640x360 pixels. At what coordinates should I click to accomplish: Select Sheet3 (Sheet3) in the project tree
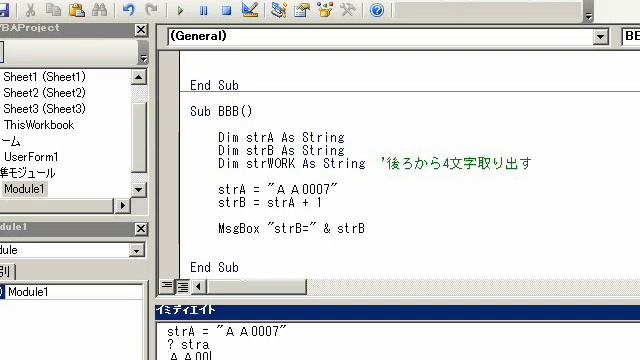44,109
